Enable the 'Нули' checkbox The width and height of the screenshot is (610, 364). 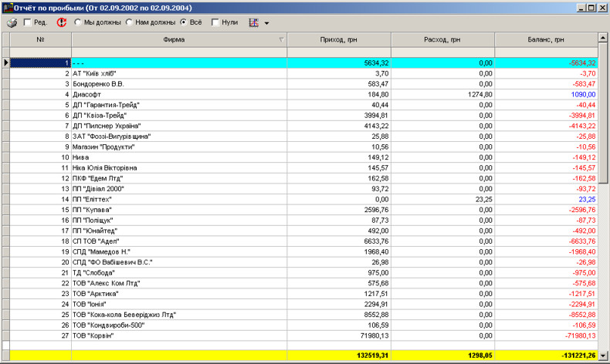click(216, 22)
